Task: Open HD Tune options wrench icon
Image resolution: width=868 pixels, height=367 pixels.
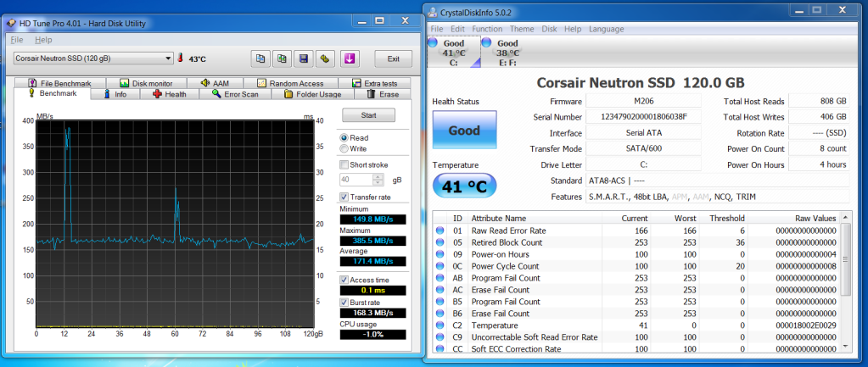Action: coord(324,58)
